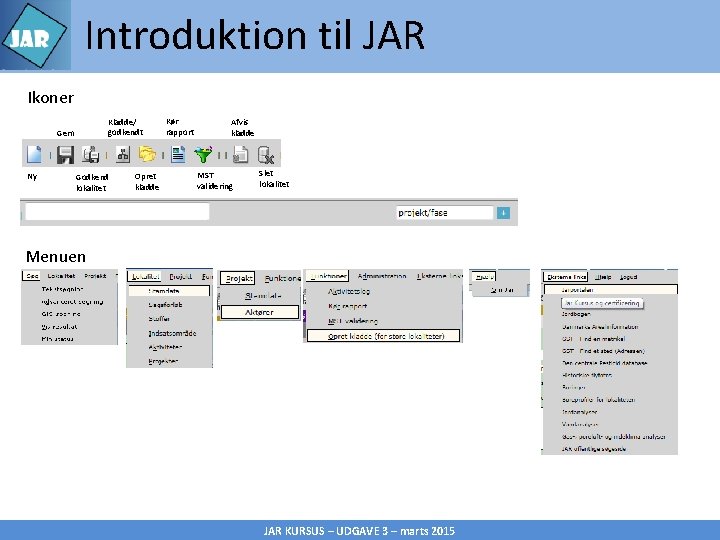The image size is (720, 540).
Task: Click the Kladde/godkendt hierarchy icon
Action: coord(123,154)
